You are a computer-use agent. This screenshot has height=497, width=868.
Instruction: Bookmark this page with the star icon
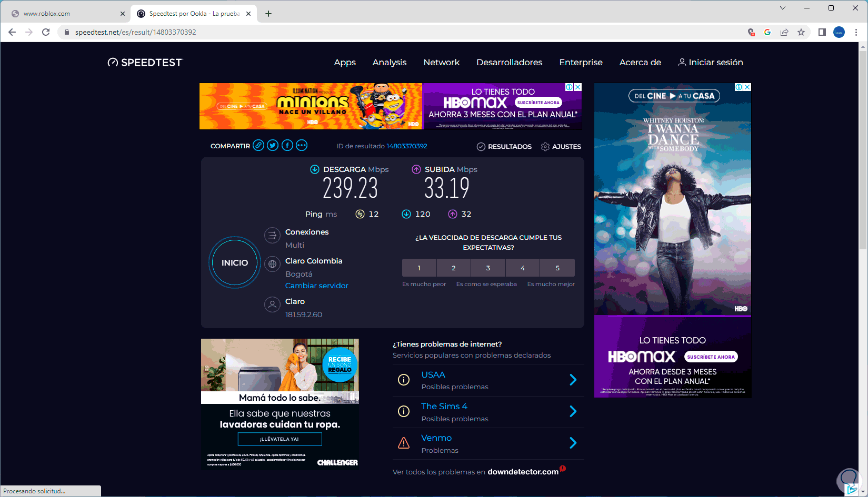[x=801, y=32]
